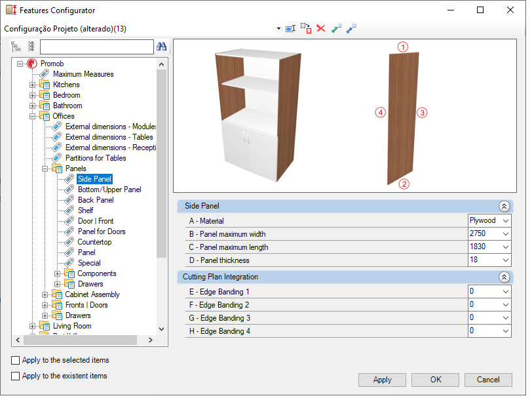The image size is (532, 402).
Task: Expand the Cabinet Assembly tree node
Action: (x=45, y=294)
